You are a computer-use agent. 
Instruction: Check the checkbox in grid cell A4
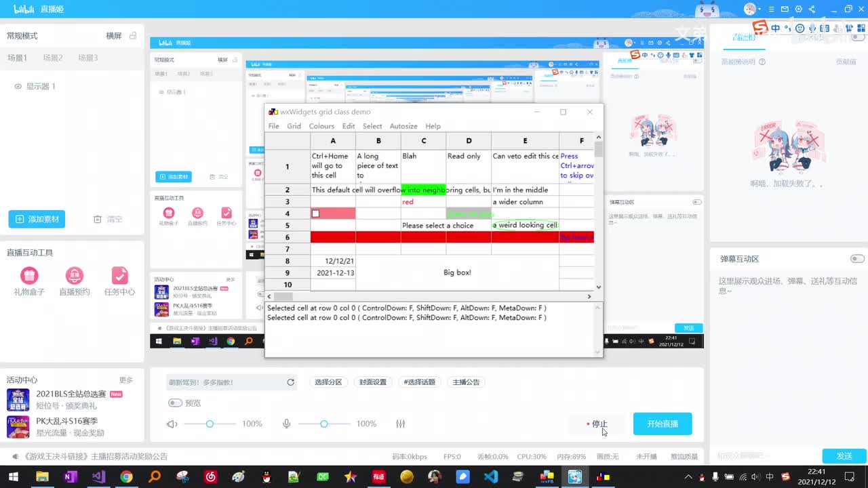[x=315, y=213]
